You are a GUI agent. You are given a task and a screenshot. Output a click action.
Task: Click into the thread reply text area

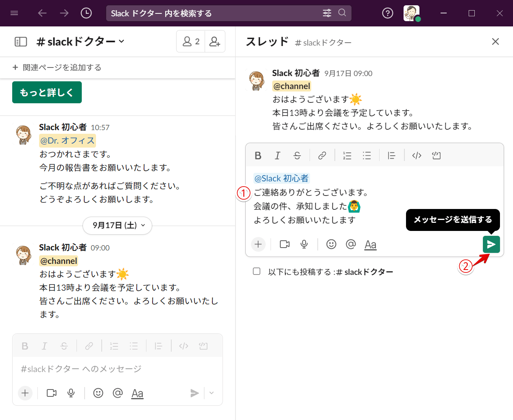pos(374,199)
